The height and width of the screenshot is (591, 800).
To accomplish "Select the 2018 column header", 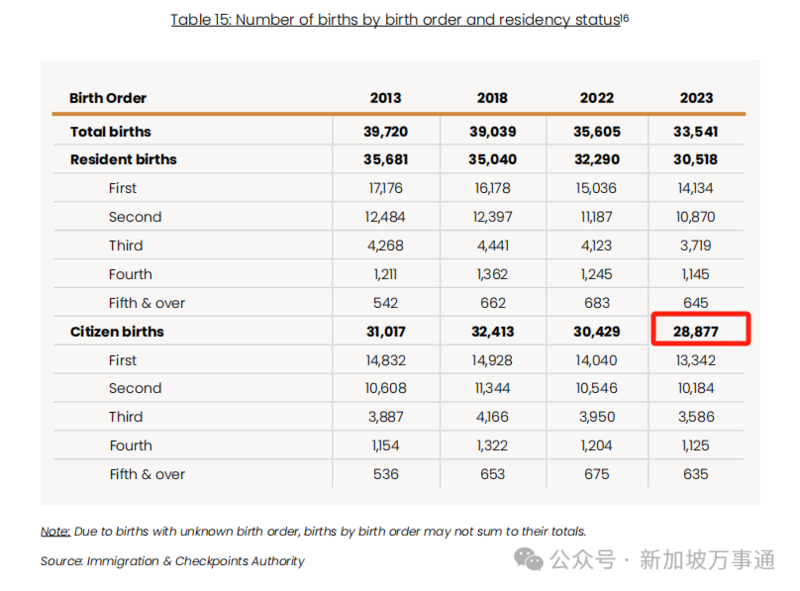I will click(x=492, y=98).
